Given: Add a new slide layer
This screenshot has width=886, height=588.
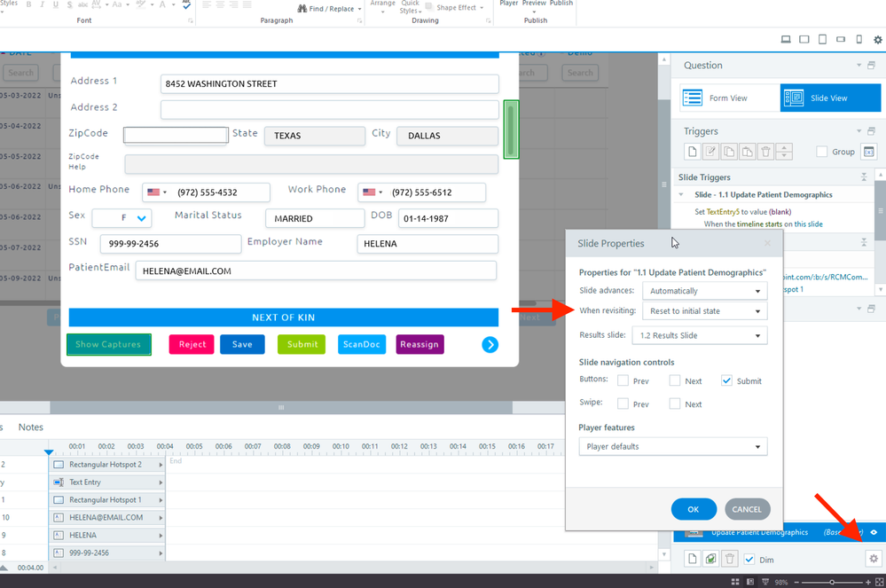Looking at the screenshot, I should click(692, 559).
